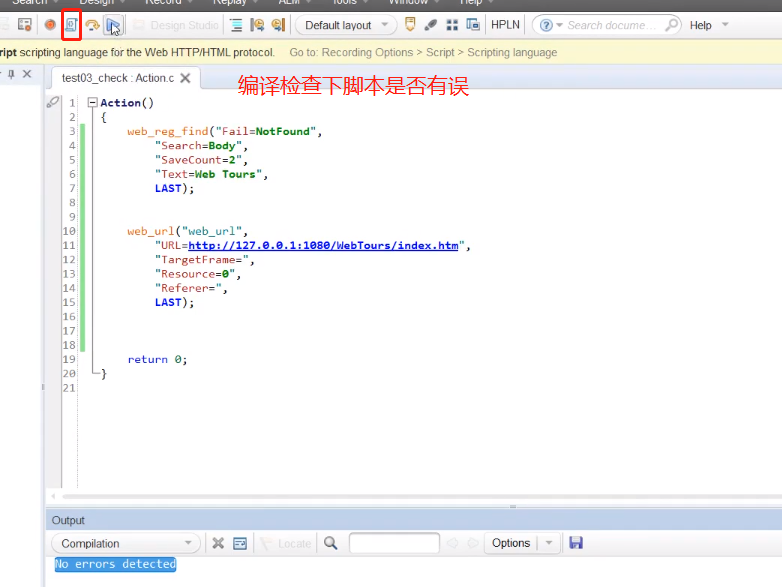Clear the Output pane with X icon

pos(218,543)
